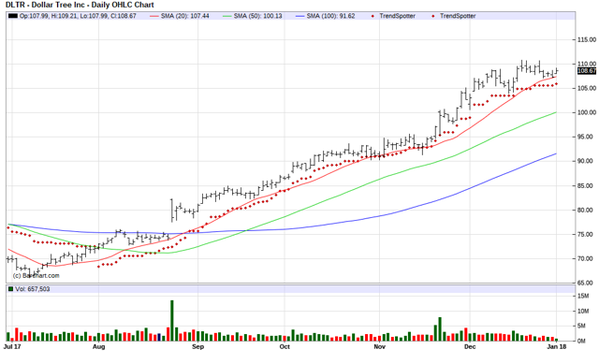Viewport: 599px width, 364px height.
Task: Click the OHLC values text in legend
Action: pyautogui.click(x=78, y=16)
